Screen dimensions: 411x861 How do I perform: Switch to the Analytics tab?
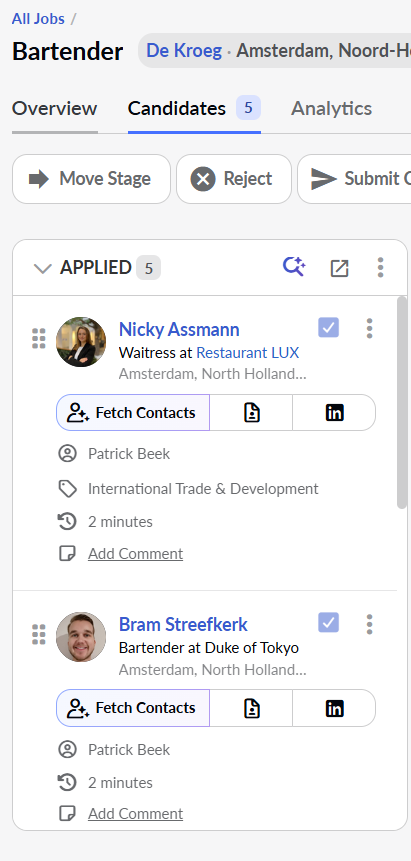point(331,108)
